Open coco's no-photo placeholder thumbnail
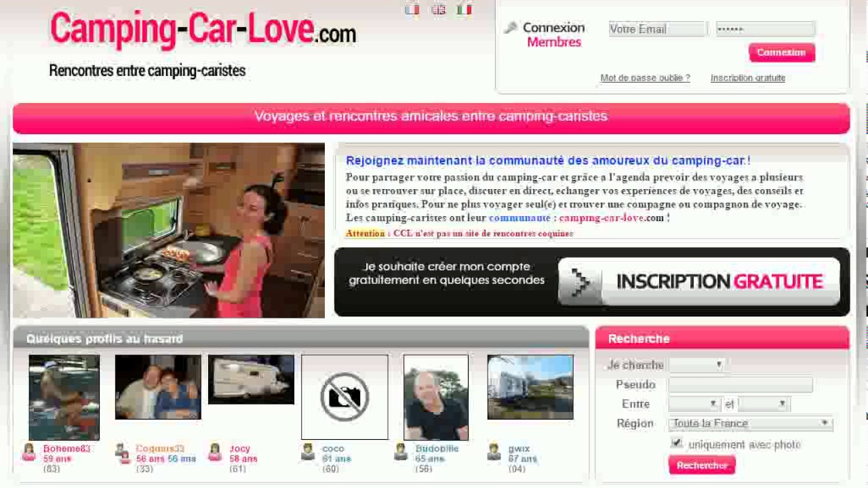Screen dimensions: 868x488 click(x=344, y=397)
